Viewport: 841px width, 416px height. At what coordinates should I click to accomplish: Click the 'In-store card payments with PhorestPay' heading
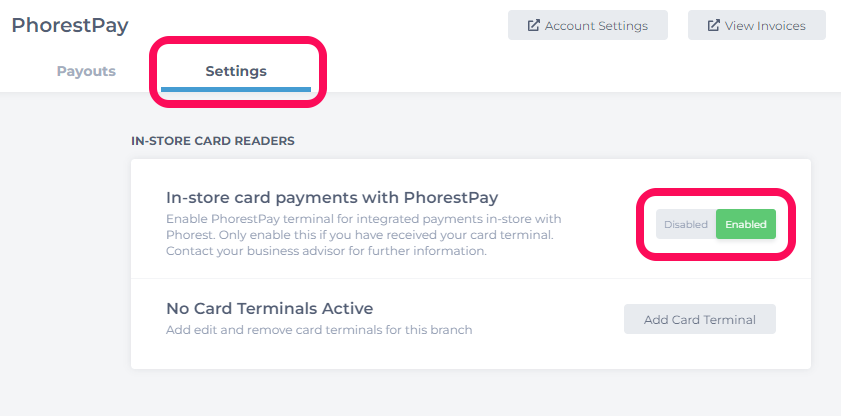point(332,198)
